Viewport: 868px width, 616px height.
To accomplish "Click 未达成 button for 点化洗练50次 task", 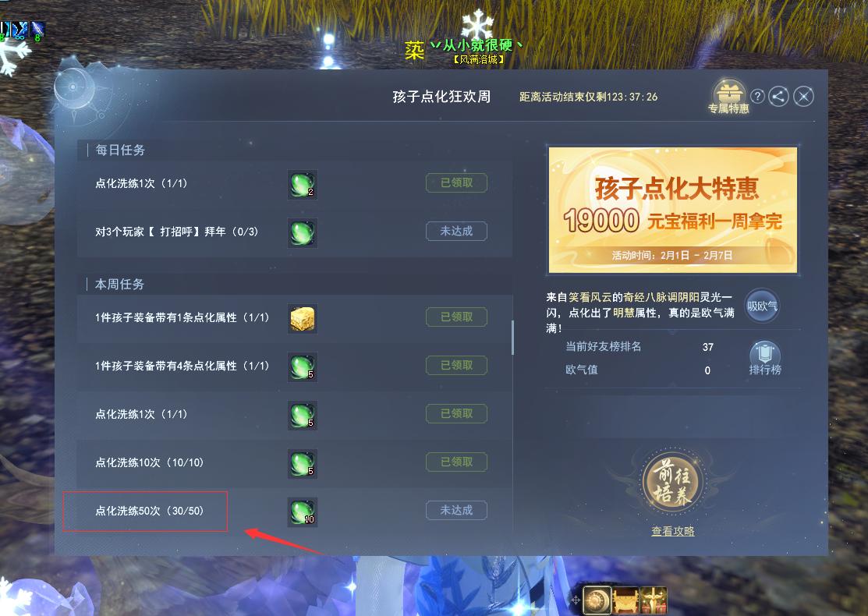I will (x=456, y=510).
